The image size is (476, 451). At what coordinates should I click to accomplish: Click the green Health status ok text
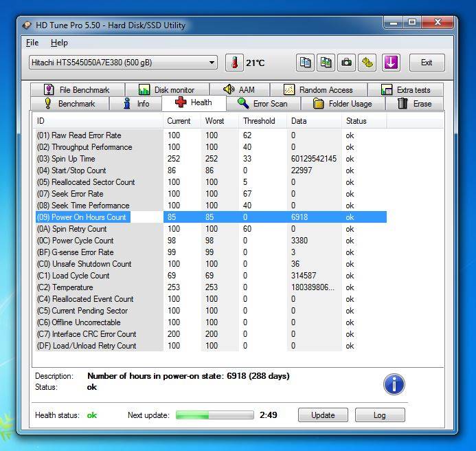tap(91, 415)
